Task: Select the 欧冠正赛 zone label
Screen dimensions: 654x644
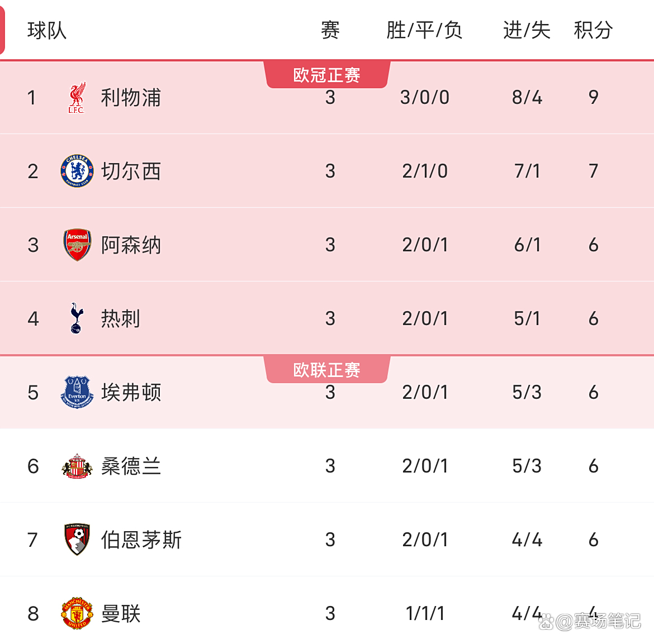Action: tap(327, 75)
